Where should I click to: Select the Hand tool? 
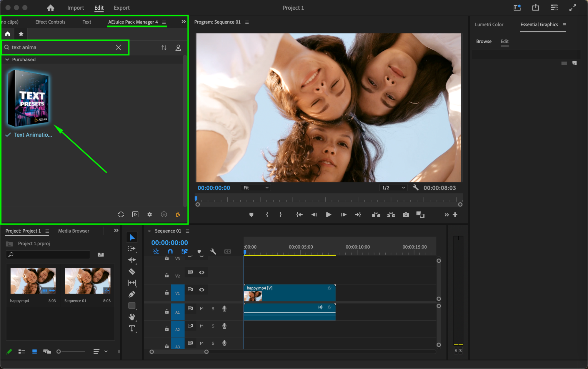pyautogui.click(x=132, y=317)
